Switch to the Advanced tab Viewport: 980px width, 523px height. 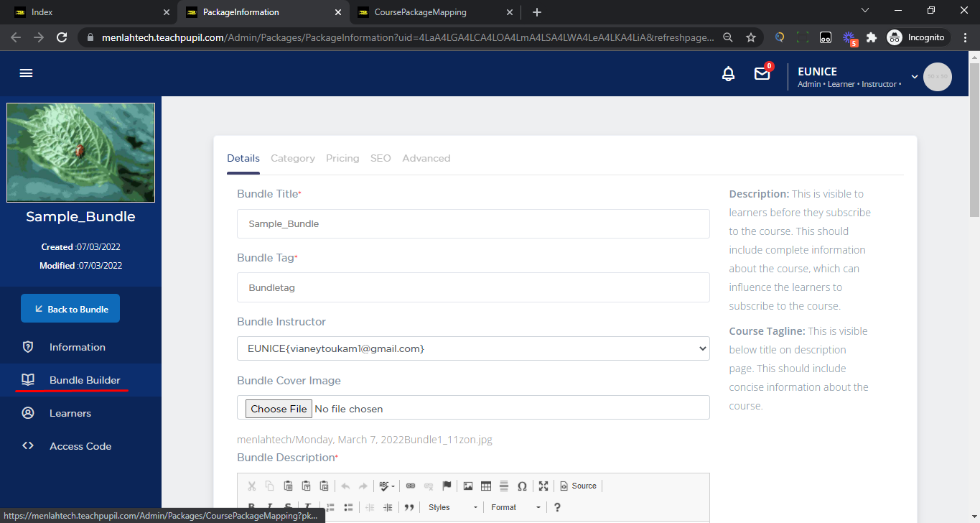(426, 158)
